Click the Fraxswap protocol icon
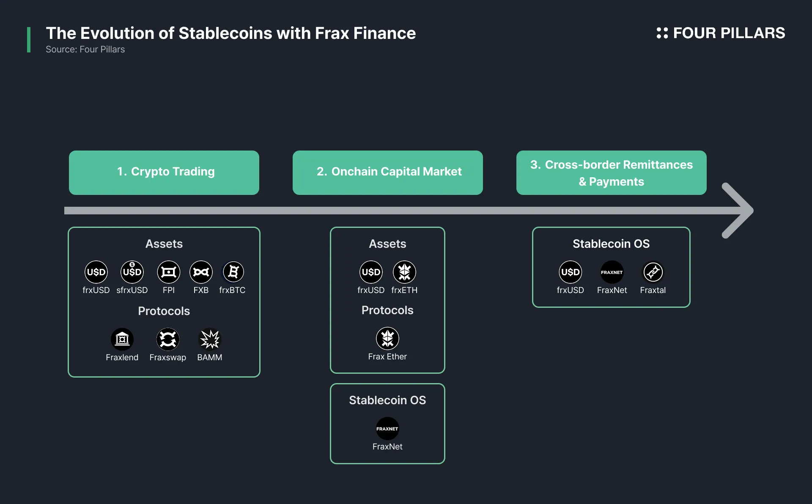 168,339
